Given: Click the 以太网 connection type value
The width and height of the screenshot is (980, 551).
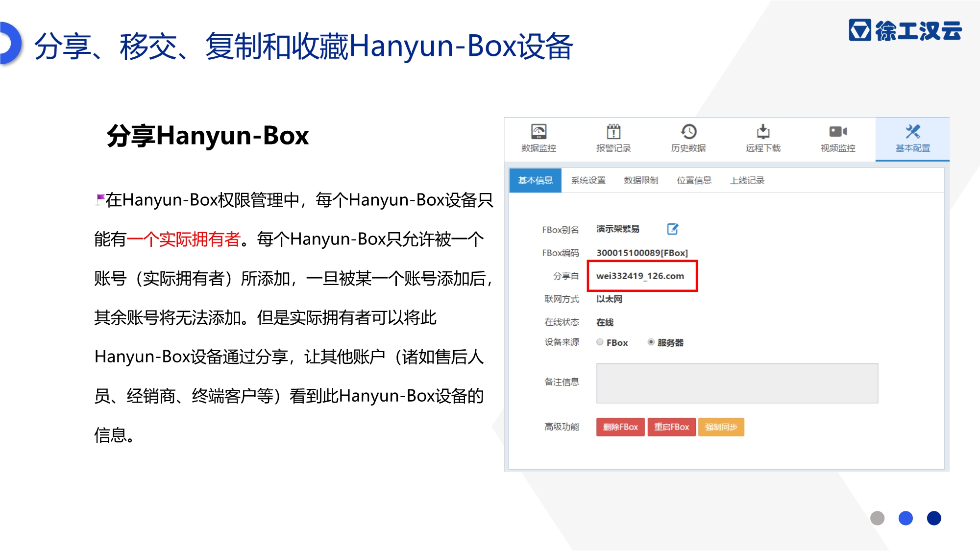Looking at the screenshot, I should click(609, 299).
